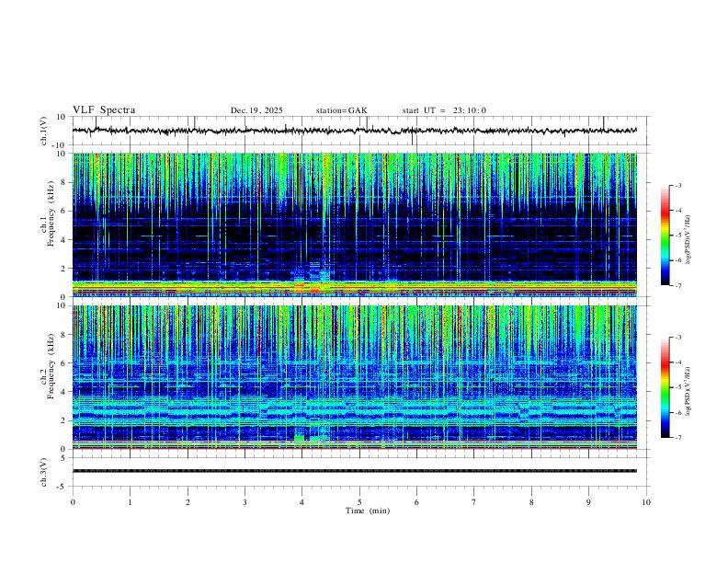Click the ch.2 color bar "log(PSD)" label
Screen dimensions: 728x563
(688, 391)
